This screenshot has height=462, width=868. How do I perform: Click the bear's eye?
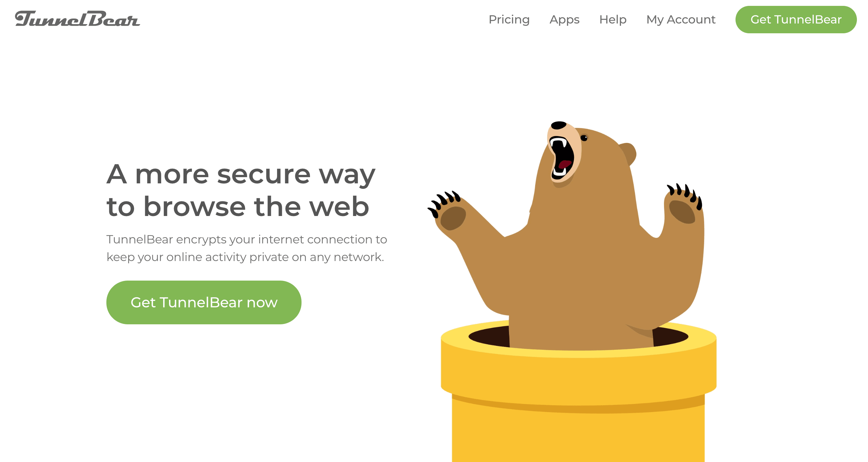pyautogui.click(x=584, y=137)
